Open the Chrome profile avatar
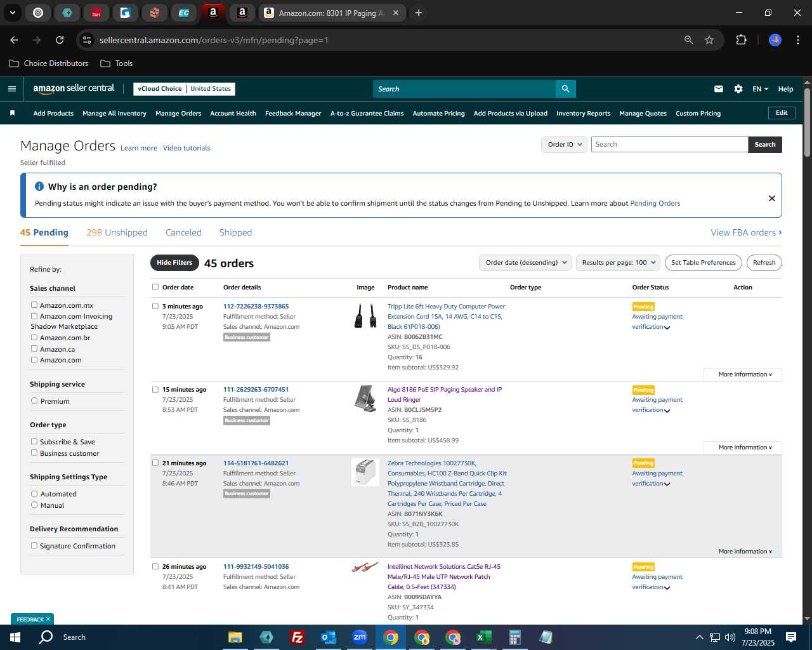This screenshot has height=650, width=812. [x=775, y=40]
